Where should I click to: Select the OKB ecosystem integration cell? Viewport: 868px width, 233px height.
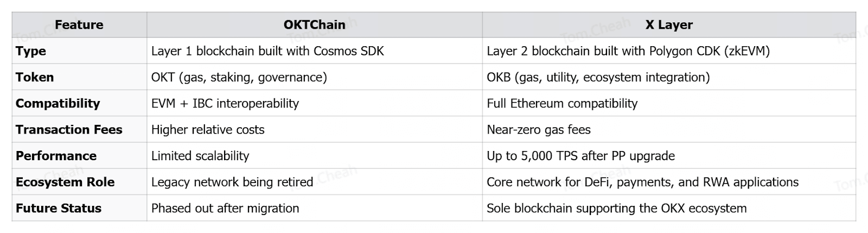pyautogui.click(x=598, y=77)
